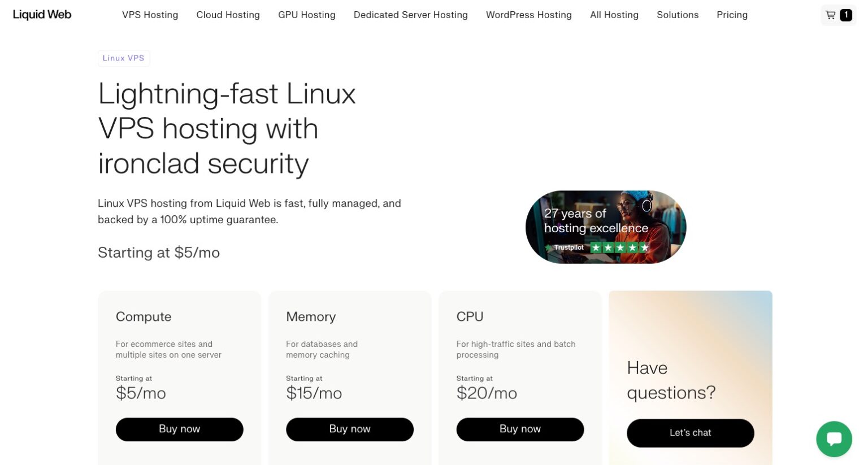
Task: Open the VPS Hosting menu
Action: point(150,15)
